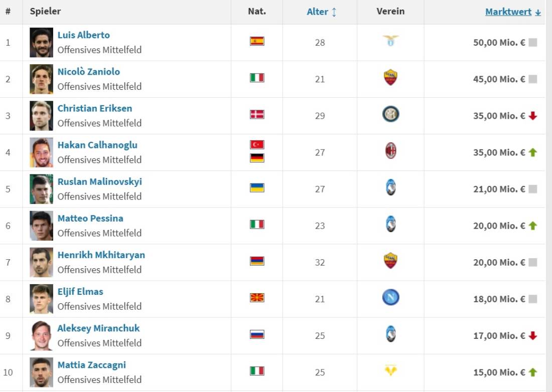Click the AC Milan club crest
Viewport: 552px width, 392px height.
coord(390,151)
